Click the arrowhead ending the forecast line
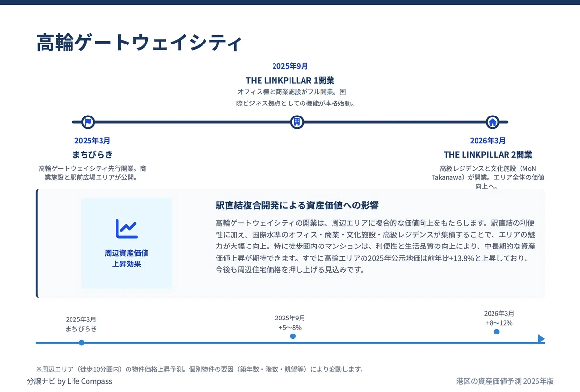 click(541, 338)
